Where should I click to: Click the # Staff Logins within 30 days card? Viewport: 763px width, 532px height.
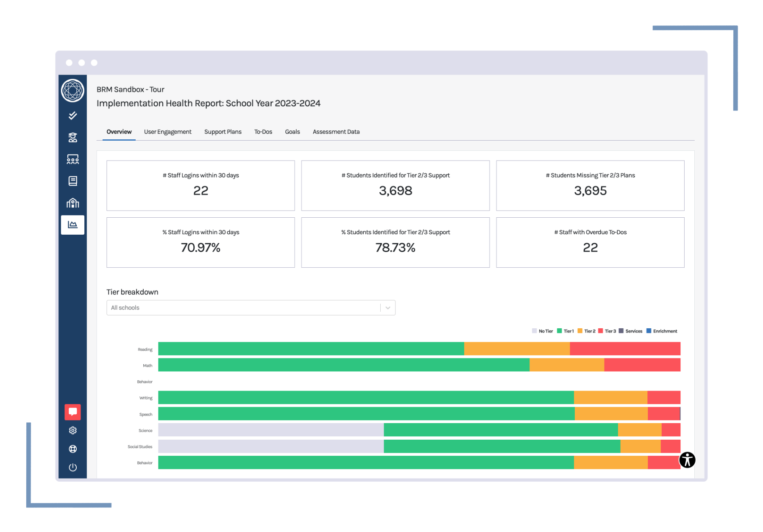coord(200,186)
